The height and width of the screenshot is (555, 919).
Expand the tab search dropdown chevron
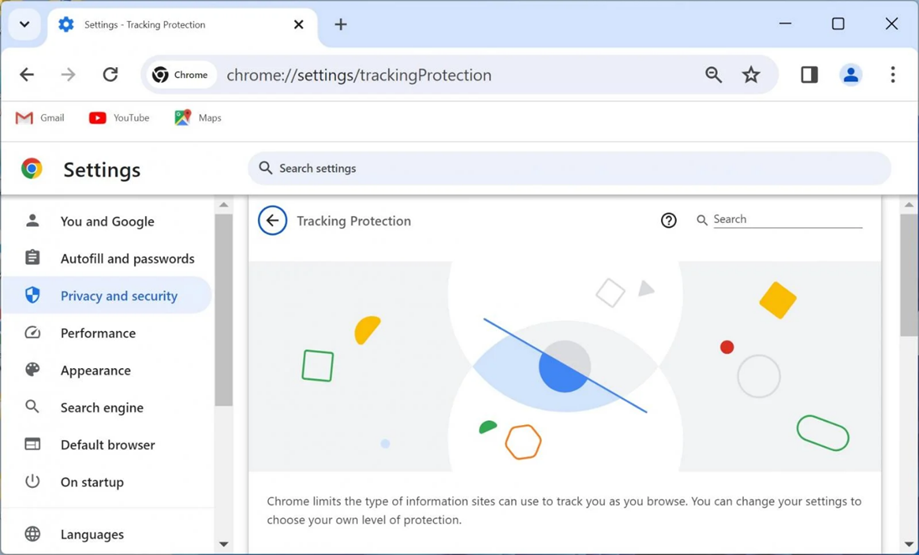24,25
